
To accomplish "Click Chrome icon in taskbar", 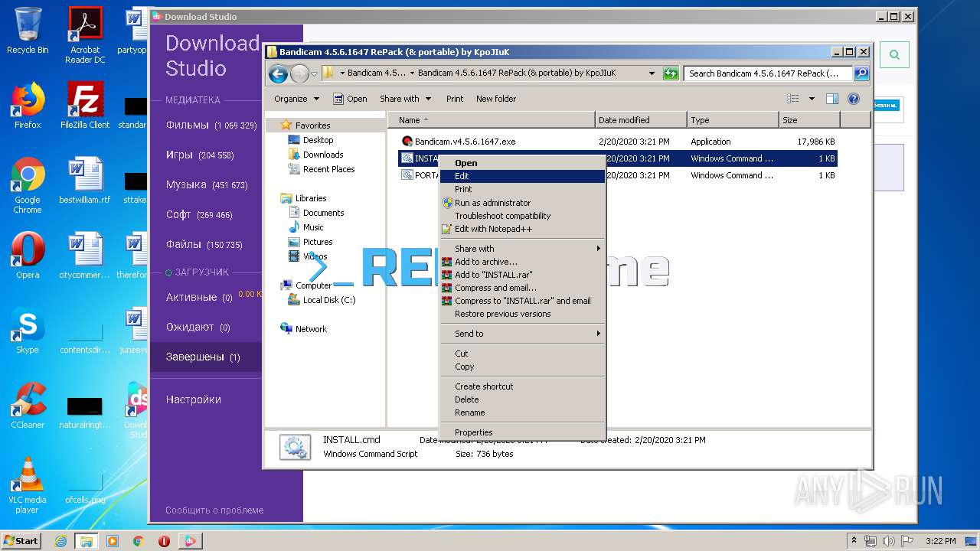I will coord(139,541).
